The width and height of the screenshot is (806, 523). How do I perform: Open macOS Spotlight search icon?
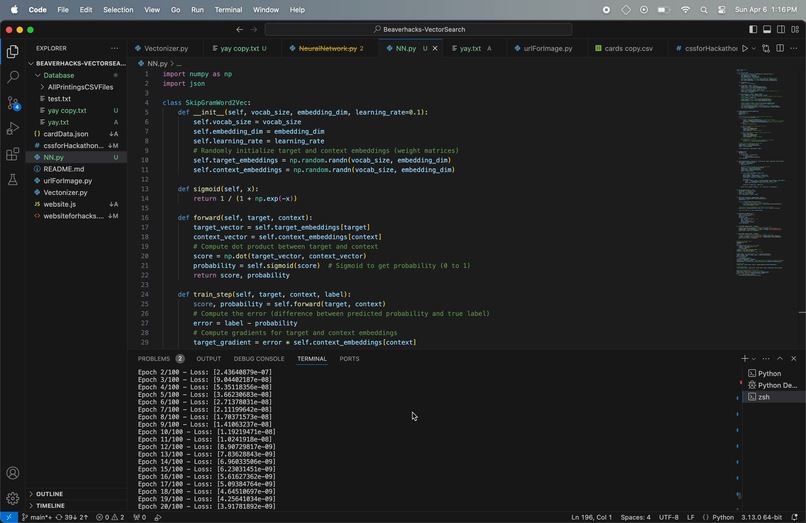[704, 10]
